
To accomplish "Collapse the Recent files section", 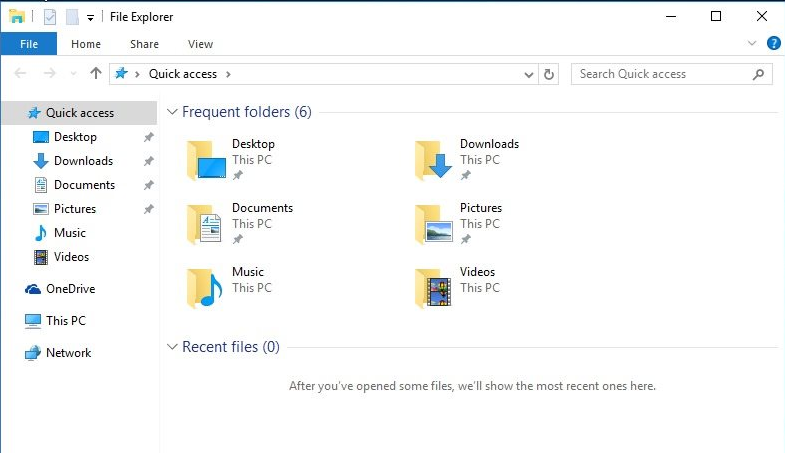I will (172, 348).
